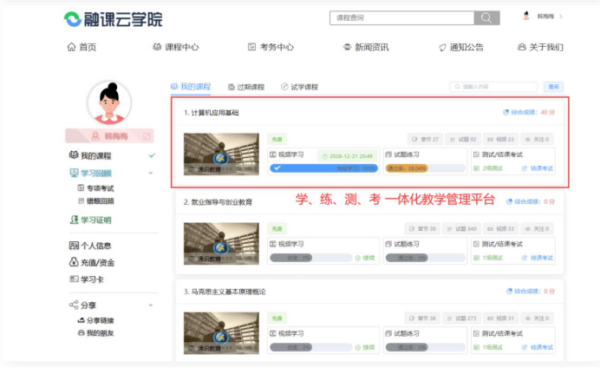Switch to 我的课程 tab
Image resolution: width=600 pixels, height=368 pixels.
tap(191, 87)
